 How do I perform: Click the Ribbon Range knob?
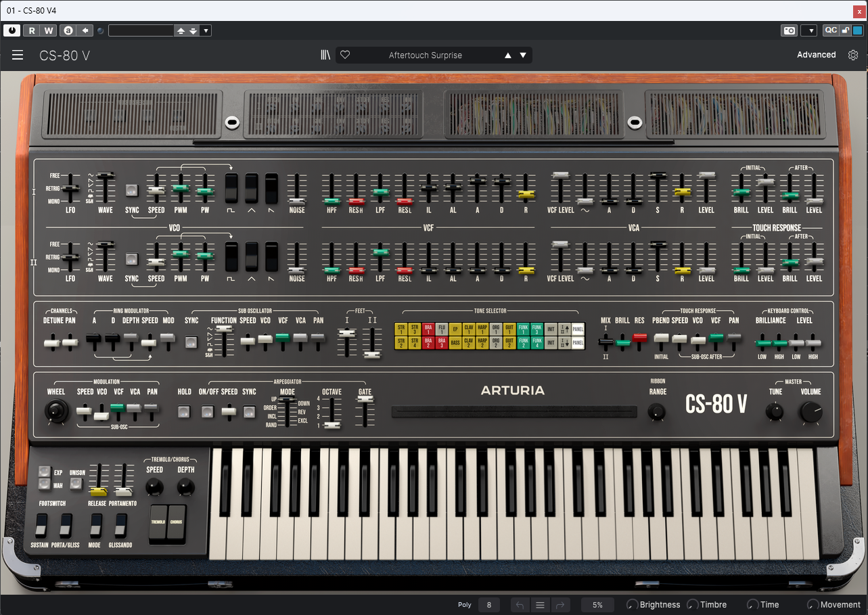[x=656, y=411]
